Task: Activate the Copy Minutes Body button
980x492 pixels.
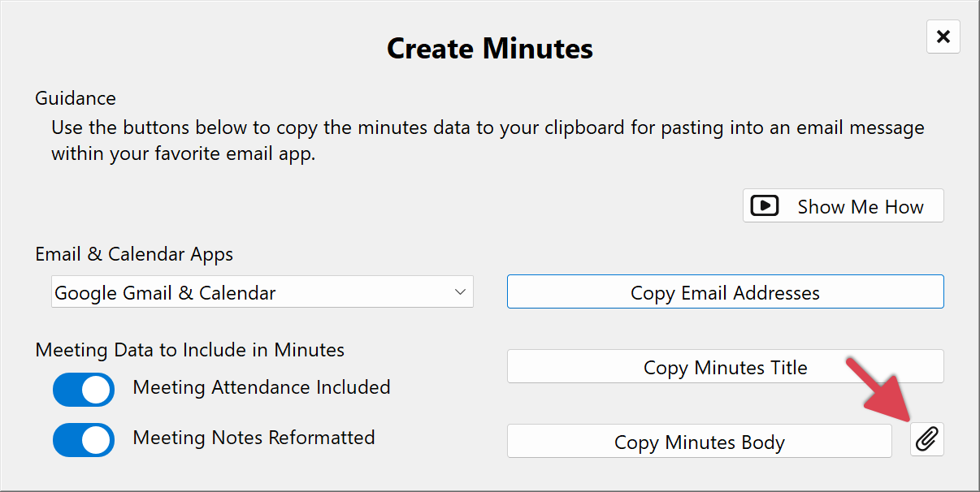Action: coord(699,442)
